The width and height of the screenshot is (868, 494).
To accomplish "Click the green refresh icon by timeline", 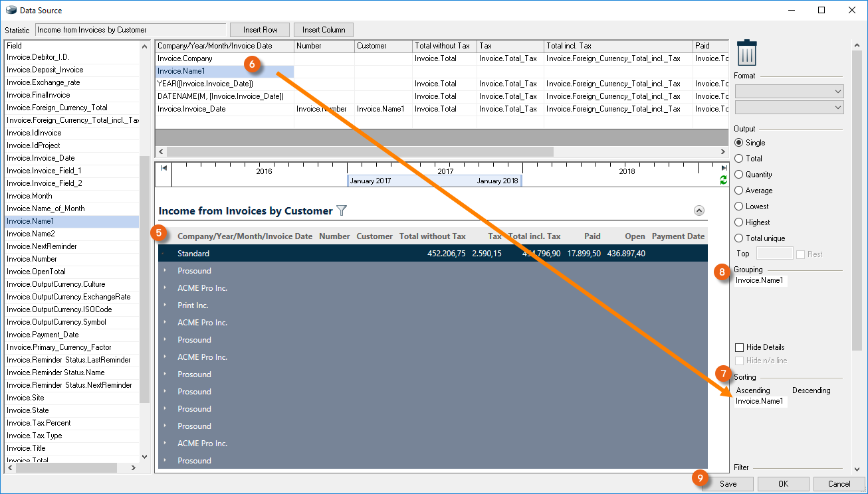I will (723, 180).
